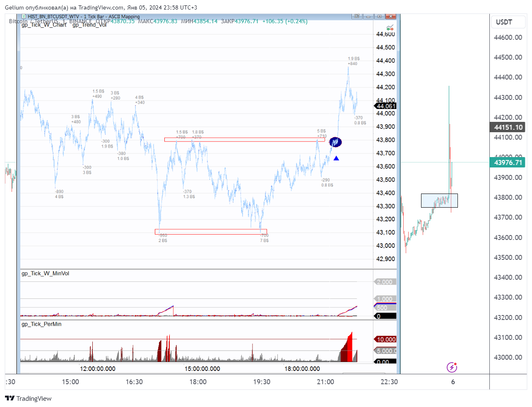Image resolution: width=532 pixels, height=407 pixels.
Task: Click the 22:30 label on time axis
Action: [x=389, y=382]
